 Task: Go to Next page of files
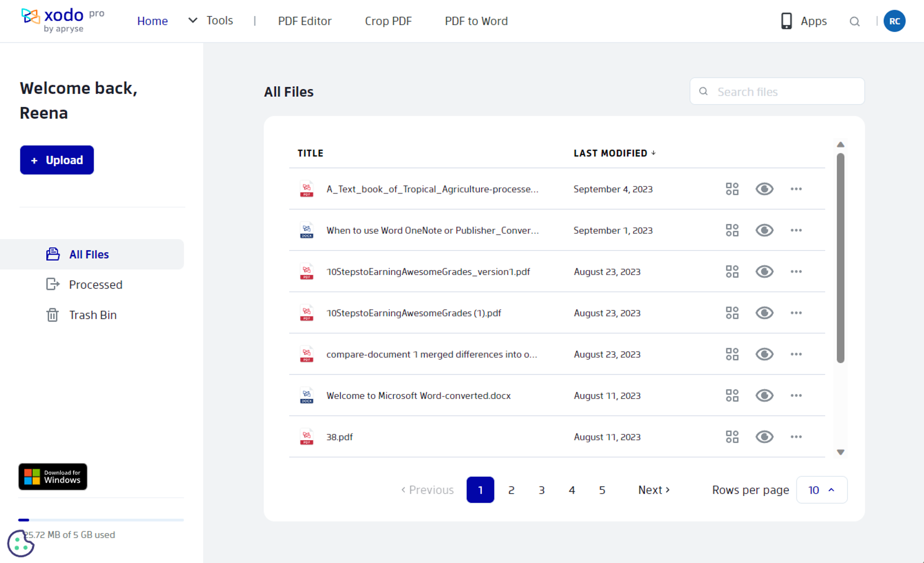click(654, 490)
